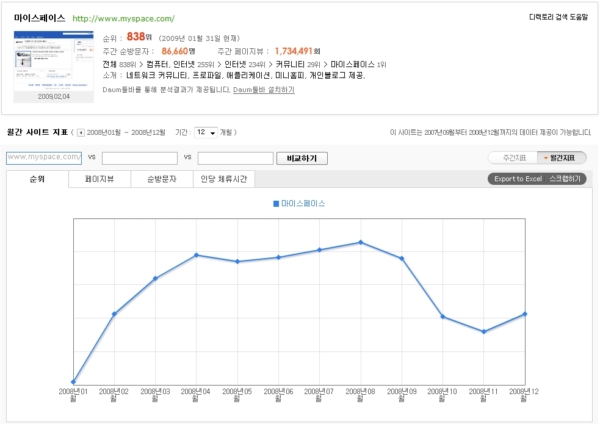Click the 컴퓨터, 인터넷 category breadcrumb

coord(171,64)
